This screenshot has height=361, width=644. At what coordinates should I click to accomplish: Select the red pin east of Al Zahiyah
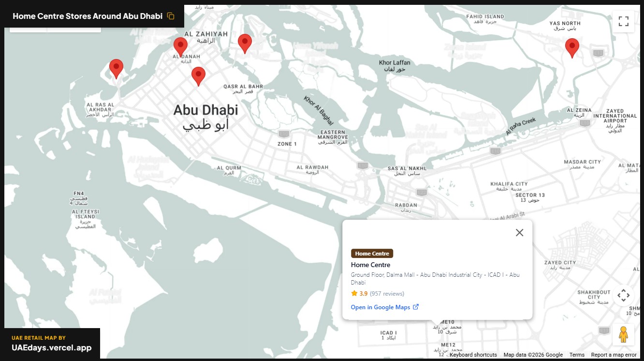[x=245, y=44]
